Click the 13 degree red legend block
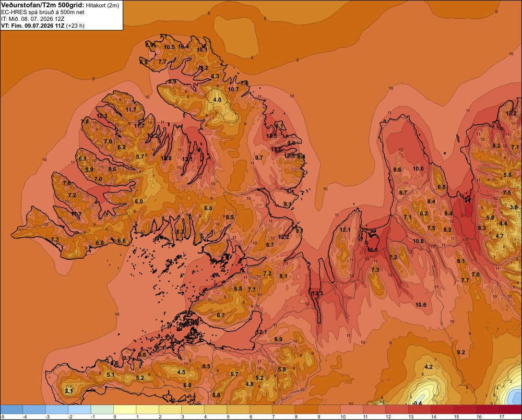 pyautogui.click(x=420, y=410)
